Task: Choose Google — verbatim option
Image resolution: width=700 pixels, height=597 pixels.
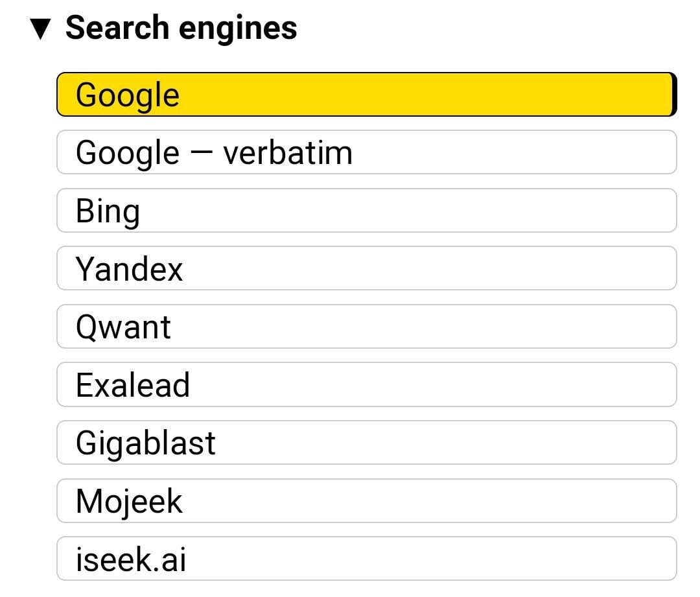Action: [x=366, y=152]
